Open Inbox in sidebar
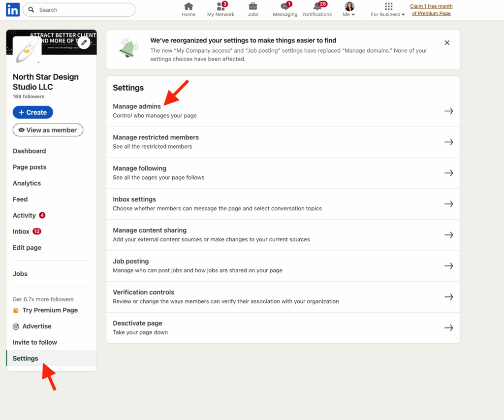 (21, 231)
